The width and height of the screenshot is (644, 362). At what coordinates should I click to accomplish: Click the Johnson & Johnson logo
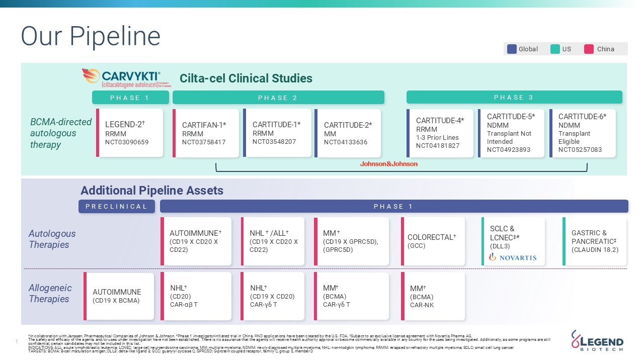(x=388, y=164)
